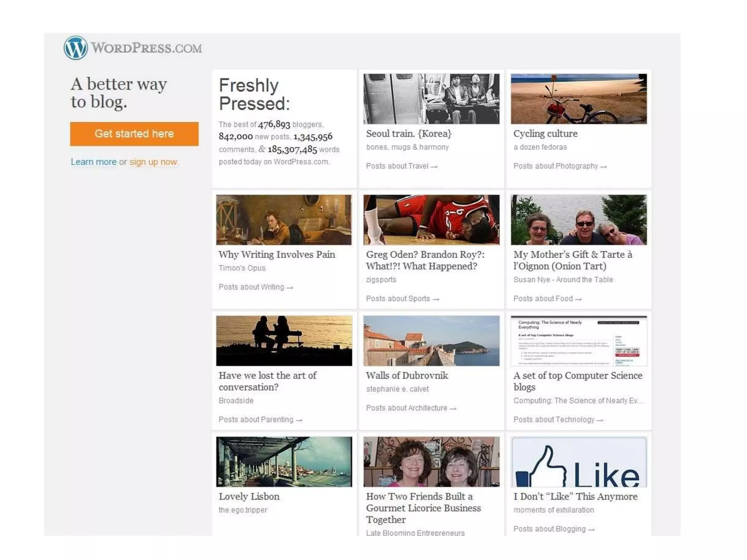Open Posts about Photography link
The width and height of the screenshot is (747, 560).
tap(560, 166)
